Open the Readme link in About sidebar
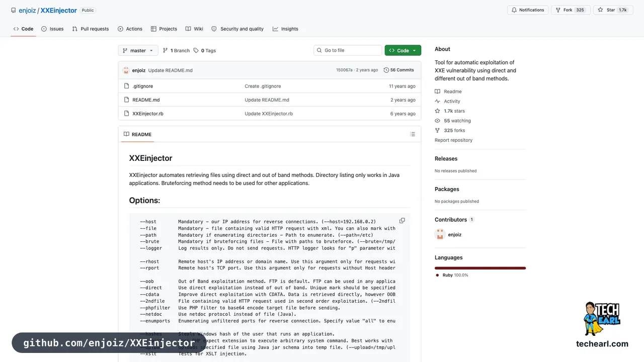644x362 pixels. pyautogui.click(x=448, y=92)
